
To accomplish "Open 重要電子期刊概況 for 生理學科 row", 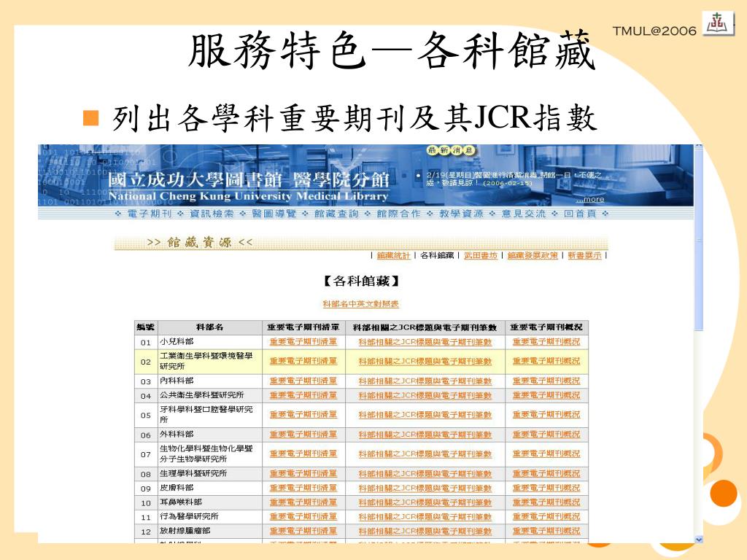I will coord(546,474).
